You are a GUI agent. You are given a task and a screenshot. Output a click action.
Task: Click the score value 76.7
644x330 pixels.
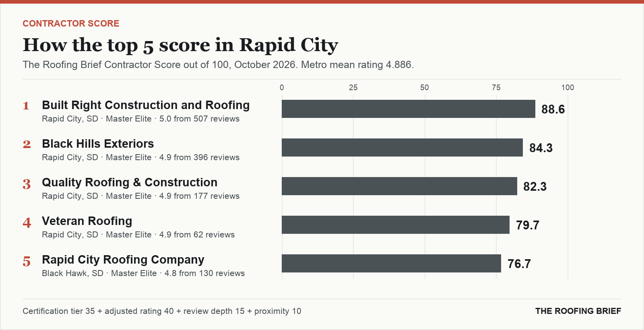(x=519, y=264)
